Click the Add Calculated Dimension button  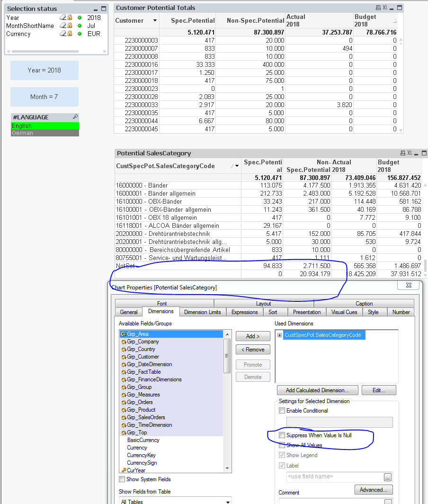(317, 390)
